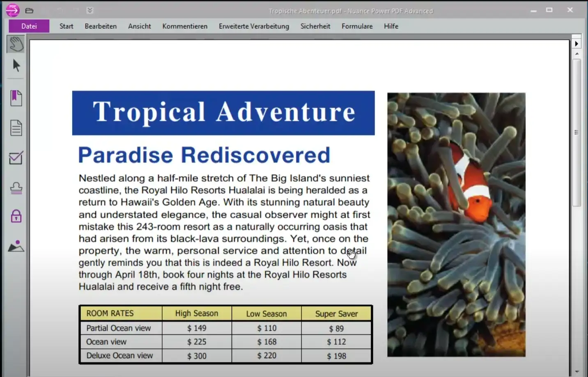Open the Datei menu

coord(29,26)
